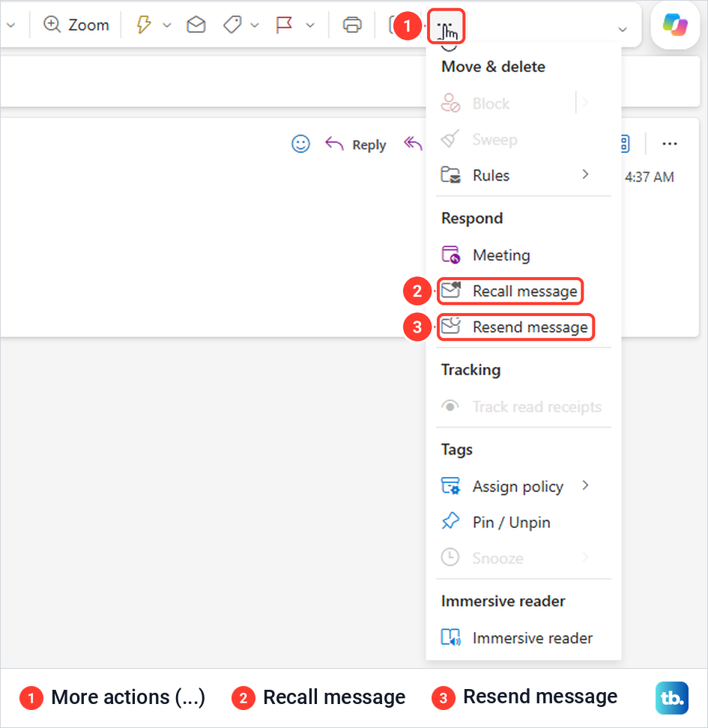Click the Recall message envelope icon
The width and height of the screenshot is (708, 728).
click(450, 290)
